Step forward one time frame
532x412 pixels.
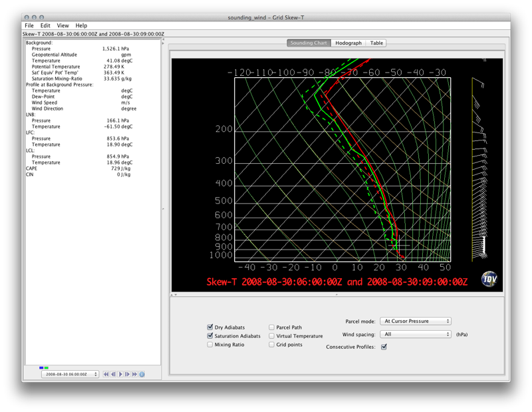(127, 375)
